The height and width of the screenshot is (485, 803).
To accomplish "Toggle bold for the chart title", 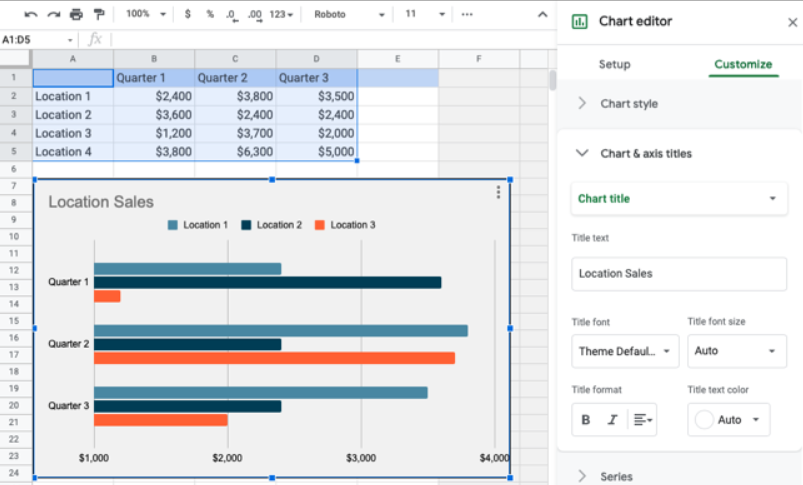I will click(586, 420).
